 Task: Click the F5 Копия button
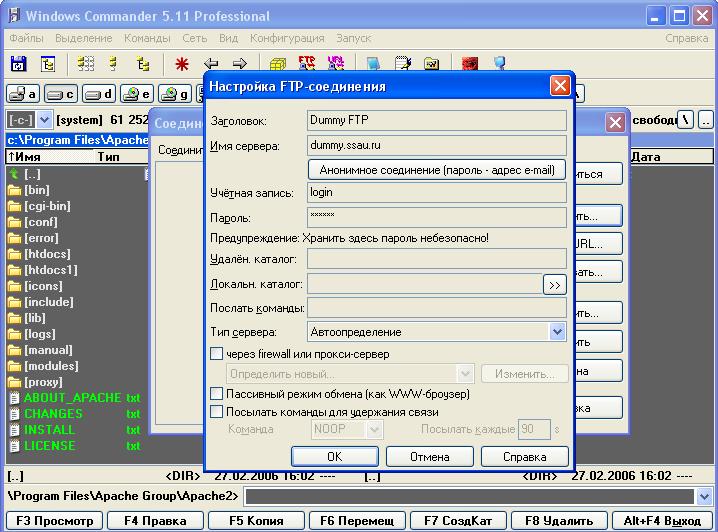(x=256, y=521)
